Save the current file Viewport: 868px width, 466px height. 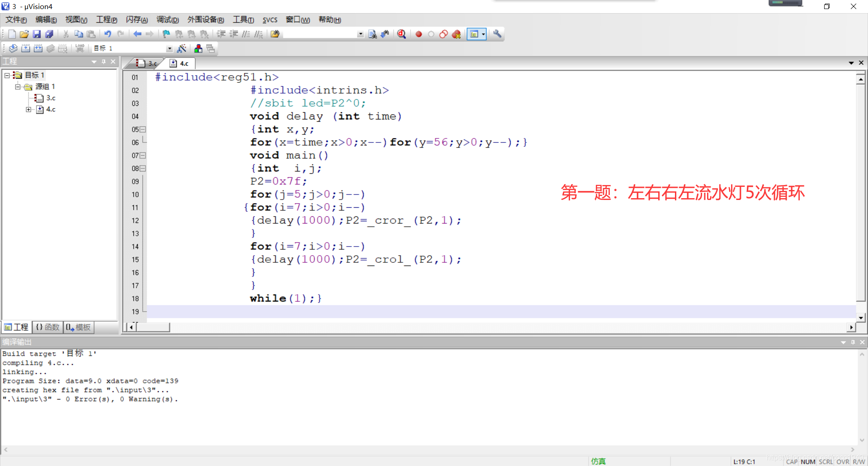pos(37,34)
